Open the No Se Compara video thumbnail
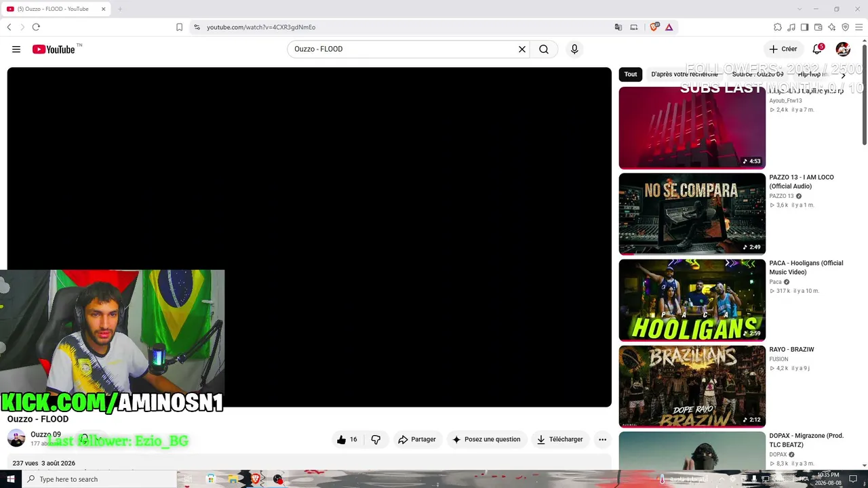 (x=692, y=213)
